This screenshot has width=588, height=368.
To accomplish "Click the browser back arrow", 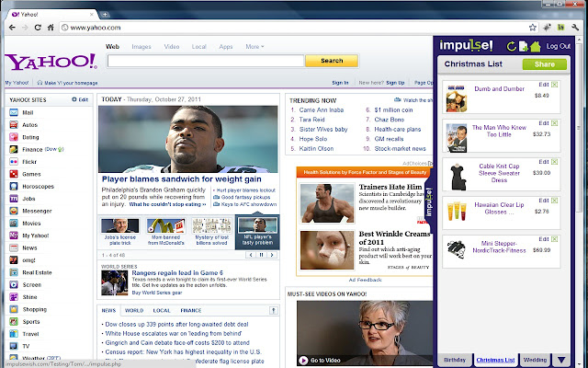I will coord(12,28).
